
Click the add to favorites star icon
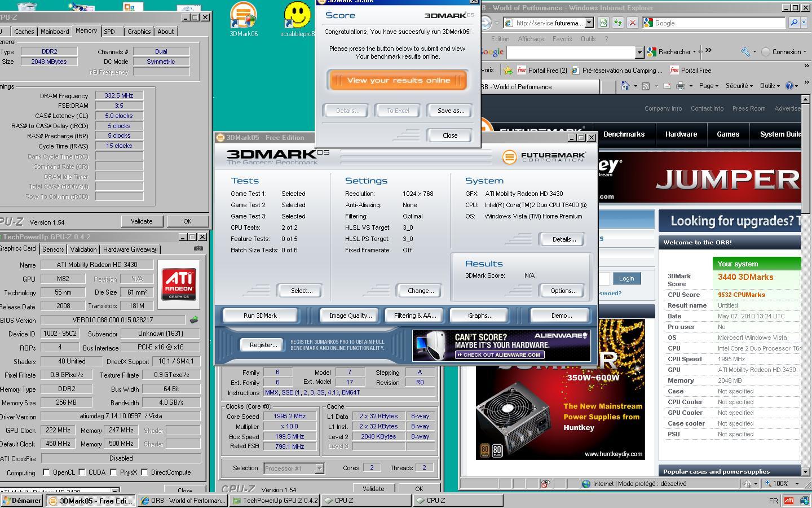(x=508, y=71)
